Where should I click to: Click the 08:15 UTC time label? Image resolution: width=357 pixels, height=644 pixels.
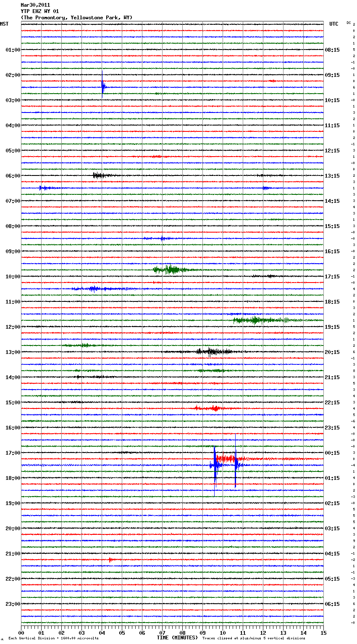point(332,50)
